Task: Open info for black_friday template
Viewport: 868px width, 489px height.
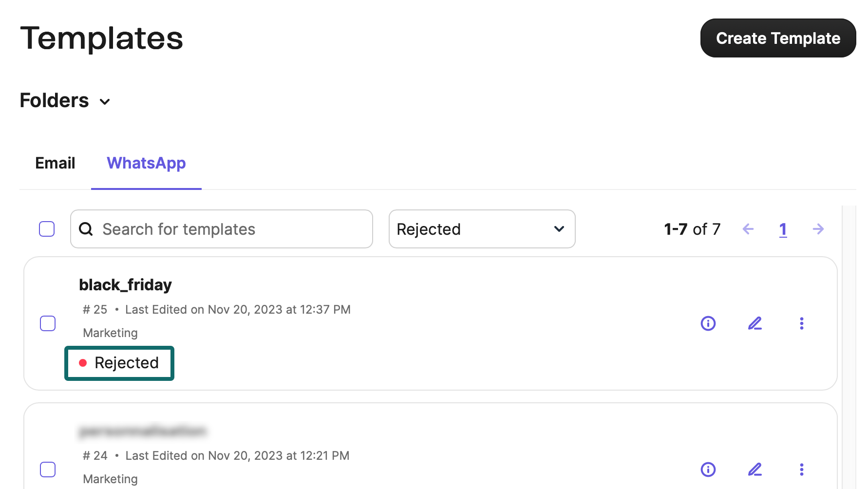Action: [708, 323]
